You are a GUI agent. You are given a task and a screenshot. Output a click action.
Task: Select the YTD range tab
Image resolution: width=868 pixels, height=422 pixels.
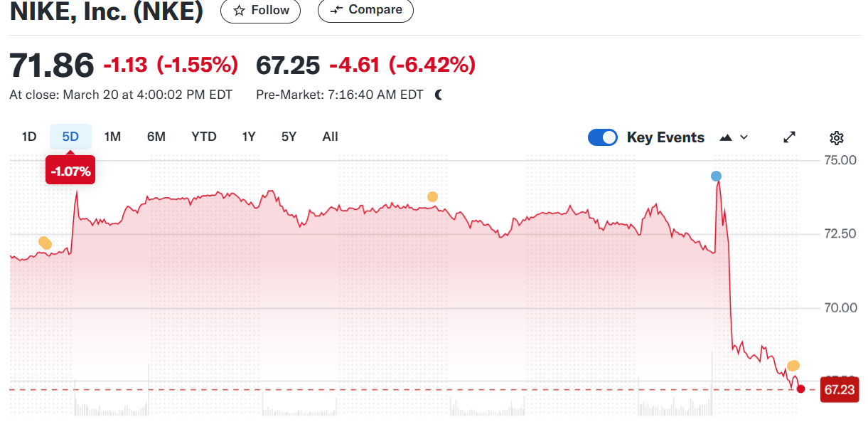[204, 137]
